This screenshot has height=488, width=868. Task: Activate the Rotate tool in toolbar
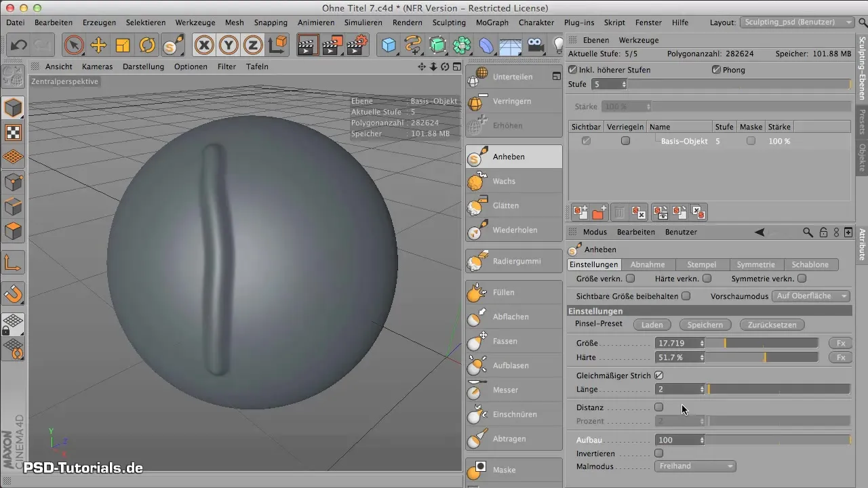coord(147,45)
